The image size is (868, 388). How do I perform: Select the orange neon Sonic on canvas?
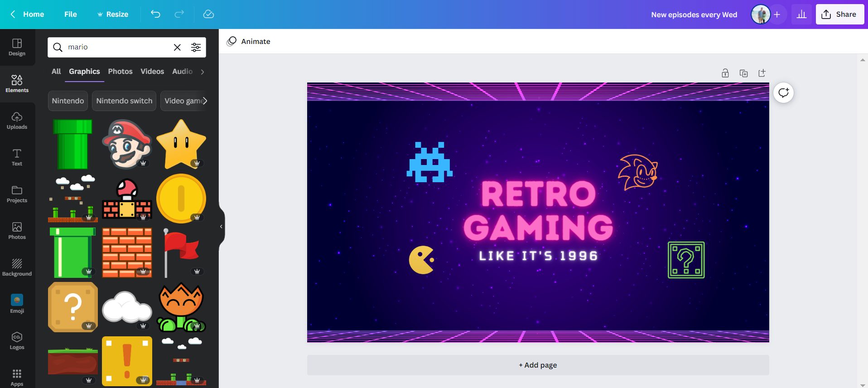point(638,172)
